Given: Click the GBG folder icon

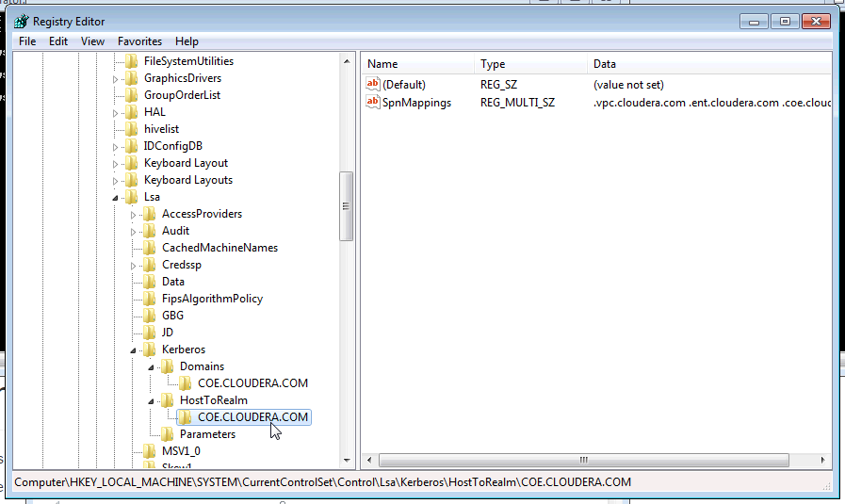Looking at the screenshot, I should point(149,316).
